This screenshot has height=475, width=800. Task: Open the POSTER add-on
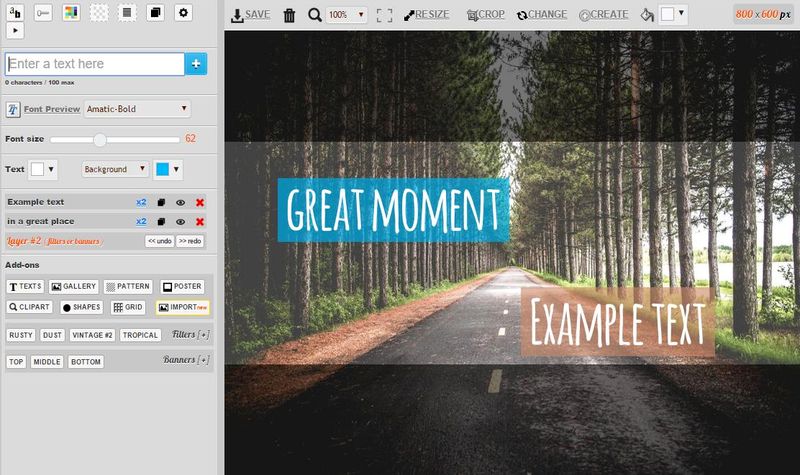click(182, 287)
